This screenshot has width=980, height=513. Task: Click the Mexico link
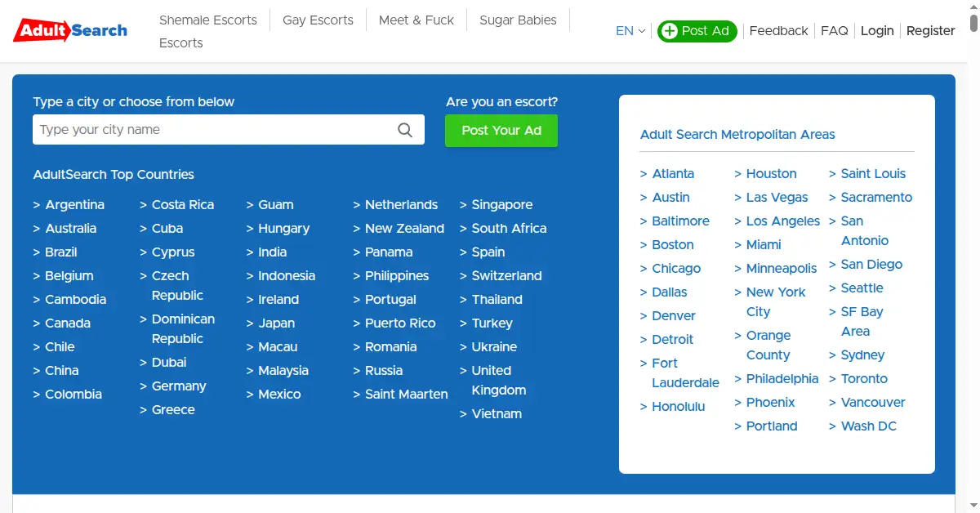[279, 395]
